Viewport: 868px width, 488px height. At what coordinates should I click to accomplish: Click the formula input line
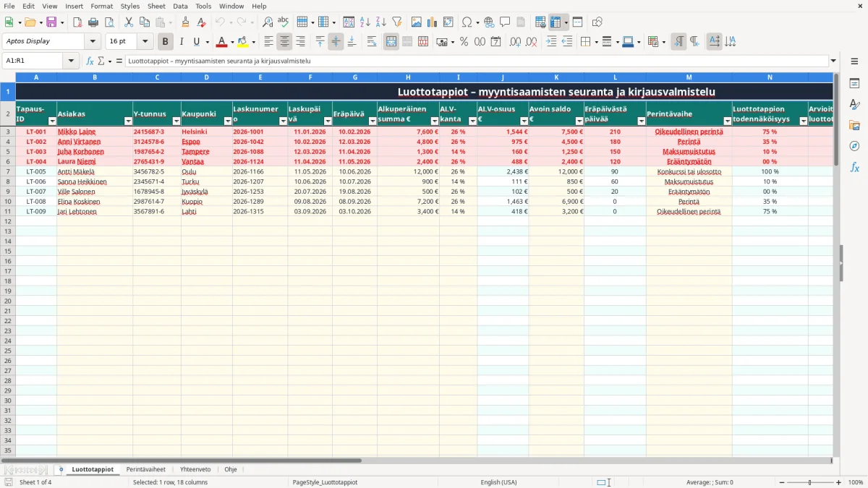(x=477, y=61)
